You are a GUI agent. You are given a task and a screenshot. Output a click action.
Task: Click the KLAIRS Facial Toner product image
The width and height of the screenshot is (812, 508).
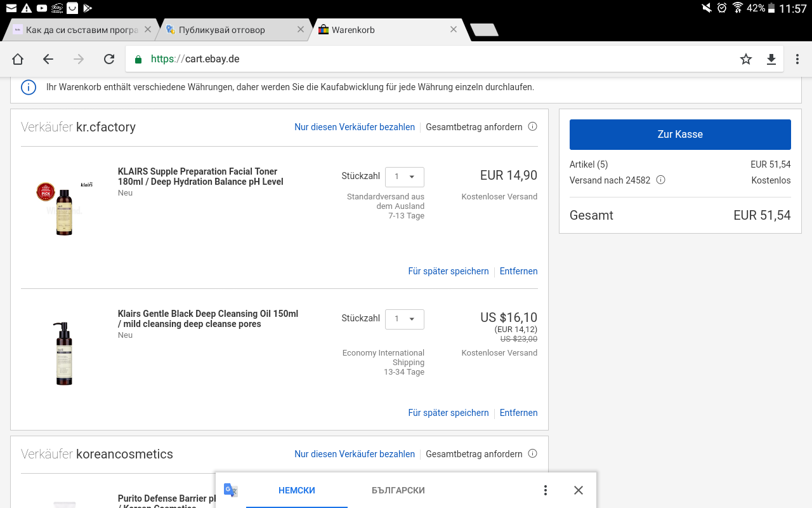coord(64,208)
